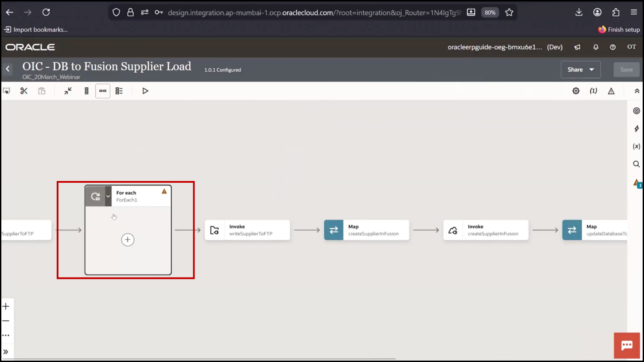Click back chevron beside integration title

click(x=8, y=69)
